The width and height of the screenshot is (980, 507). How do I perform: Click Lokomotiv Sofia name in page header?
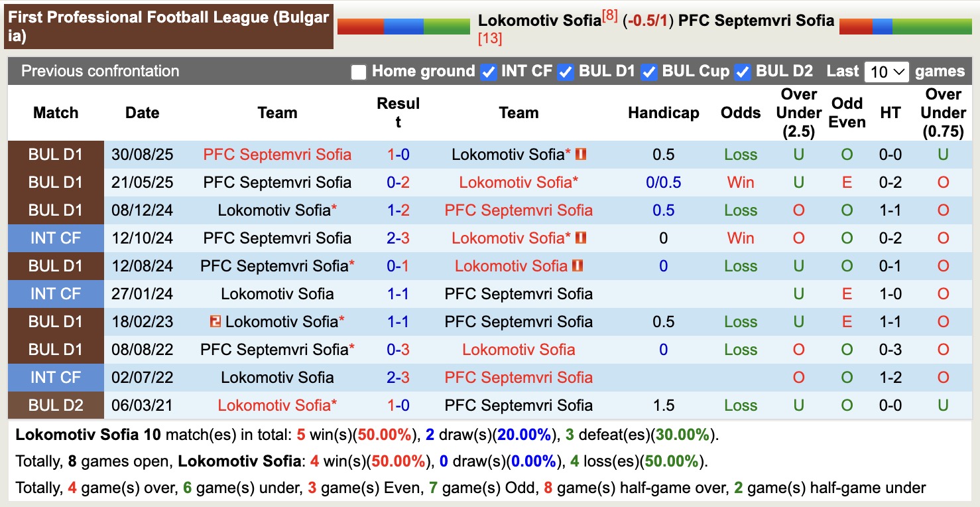point(539,21)
